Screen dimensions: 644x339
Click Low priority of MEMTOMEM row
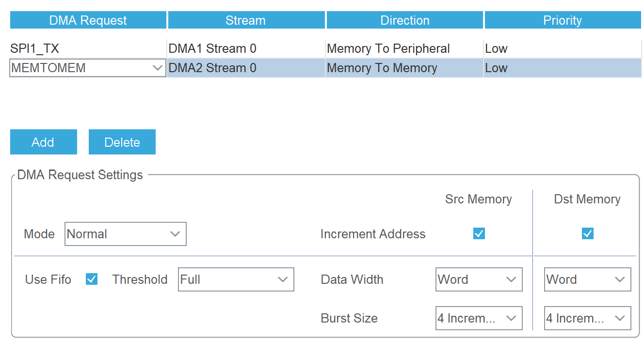point(563,68)
